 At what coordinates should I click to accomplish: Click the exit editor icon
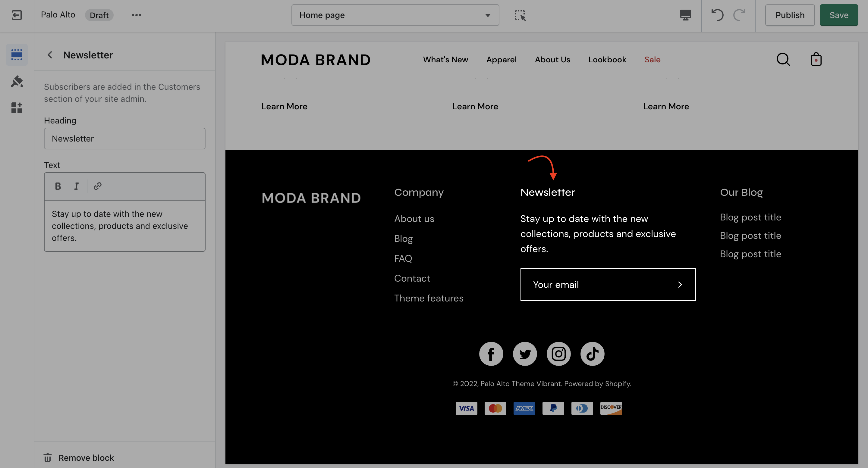17,15
